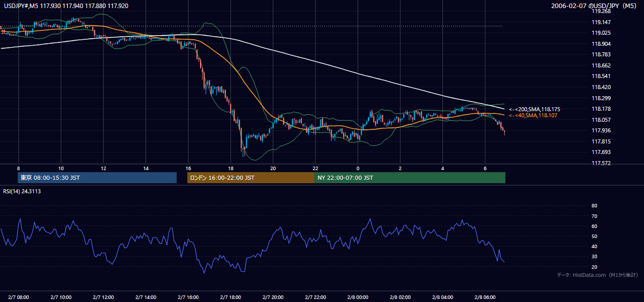Click the 119.147 price axis label
This screenshot has height=302, width=644.
pos(601,22)
